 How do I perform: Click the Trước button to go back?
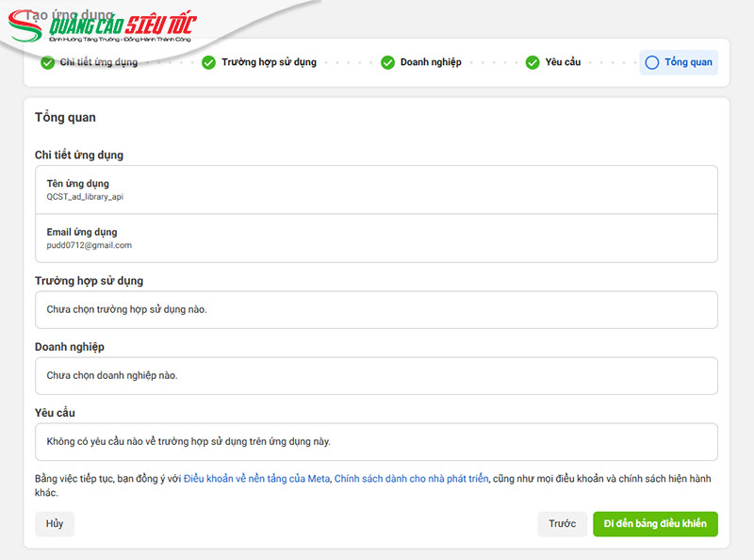[562, 524]
